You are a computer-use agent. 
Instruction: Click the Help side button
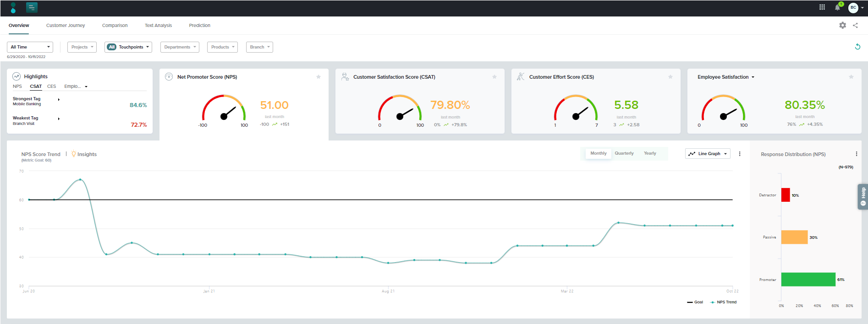click(x=863, y=196)
